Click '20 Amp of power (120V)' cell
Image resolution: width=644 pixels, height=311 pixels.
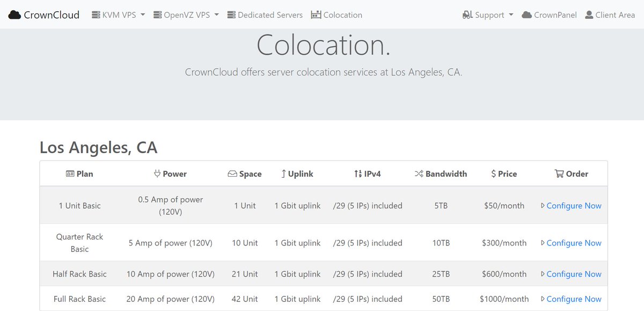tap(171, 299)
